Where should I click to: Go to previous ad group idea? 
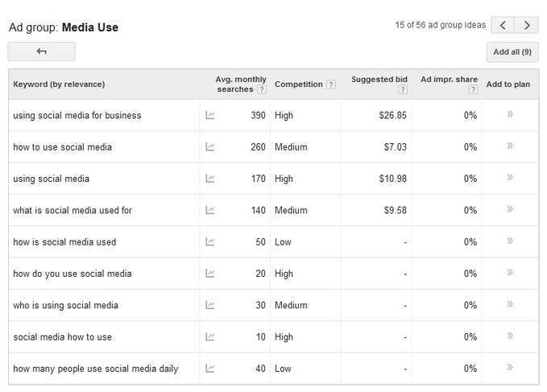(503, 26)
